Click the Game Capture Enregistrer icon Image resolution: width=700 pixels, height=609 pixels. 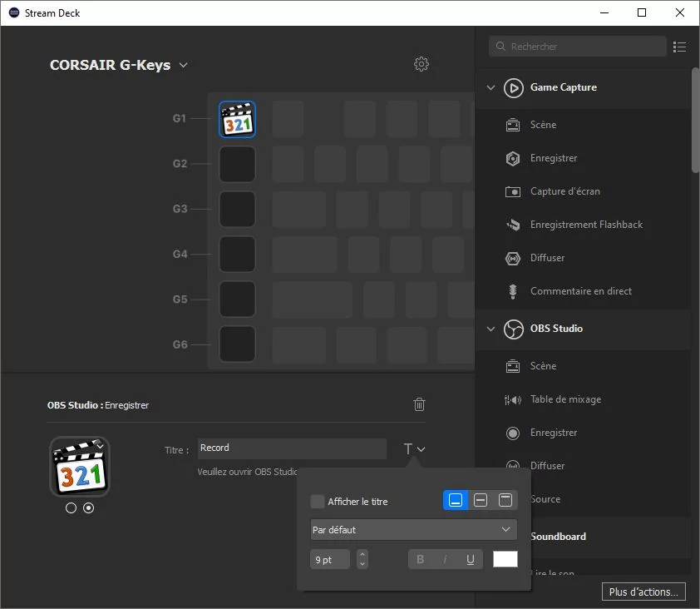point(512,158)
